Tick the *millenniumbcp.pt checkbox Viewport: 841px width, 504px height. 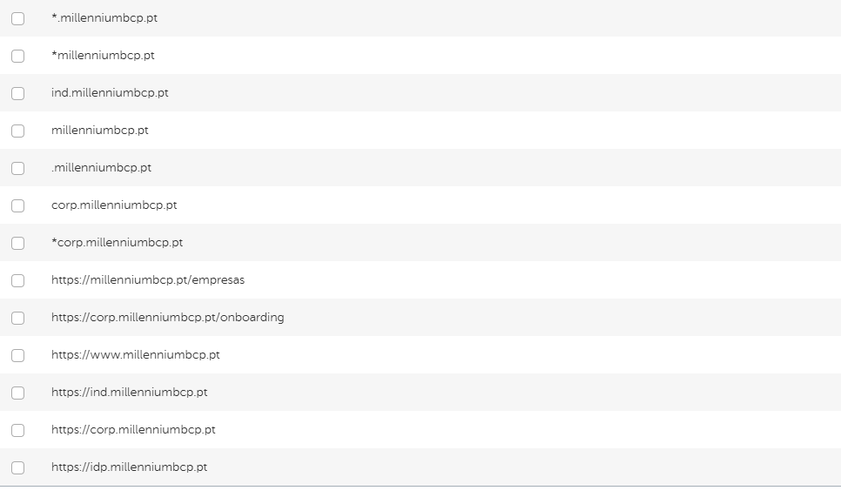pos(17,56)
